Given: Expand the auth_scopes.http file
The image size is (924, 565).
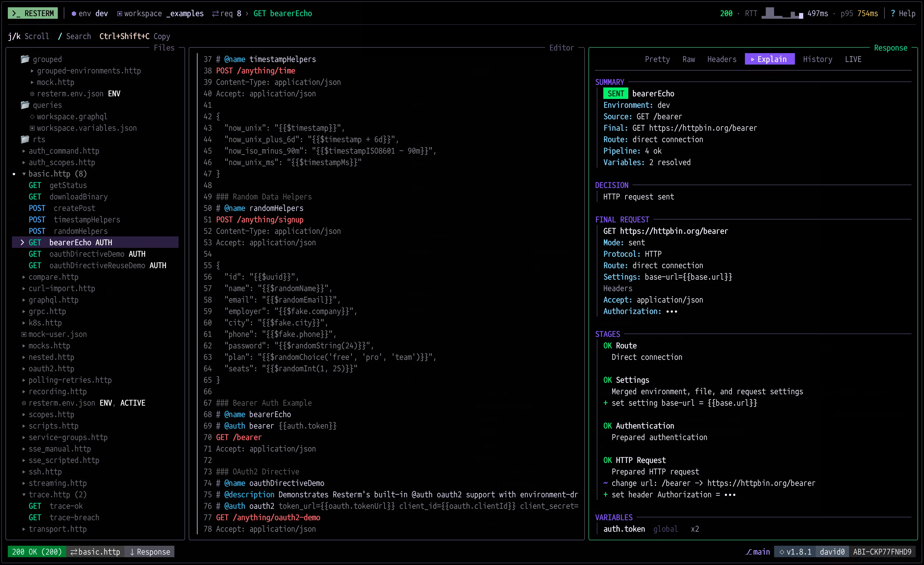Looking at the screenshot, I should [x=24, y=162].
